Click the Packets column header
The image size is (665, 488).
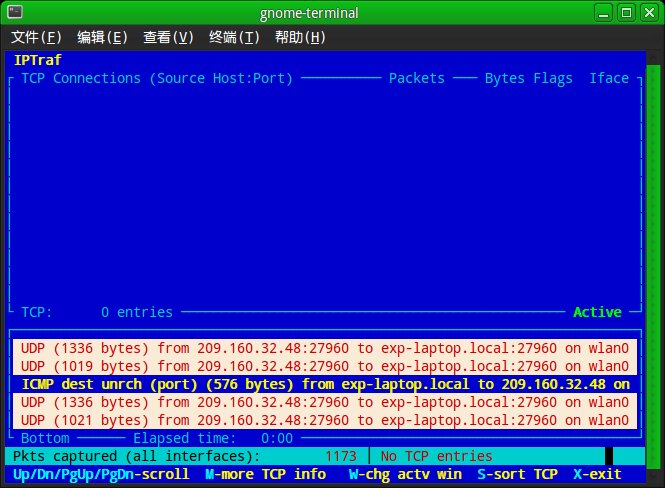point(417,78)
